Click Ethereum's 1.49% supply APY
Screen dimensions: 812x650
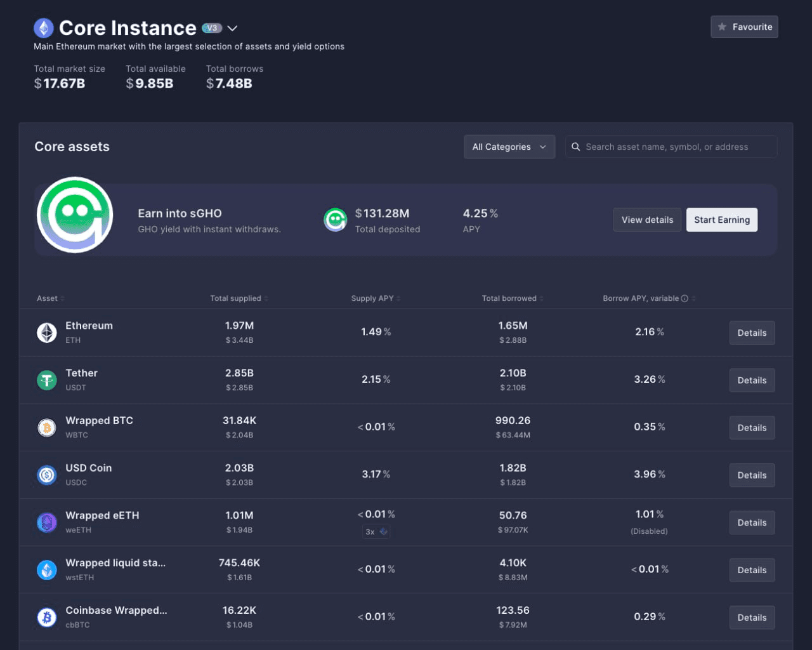coord(376,332)
